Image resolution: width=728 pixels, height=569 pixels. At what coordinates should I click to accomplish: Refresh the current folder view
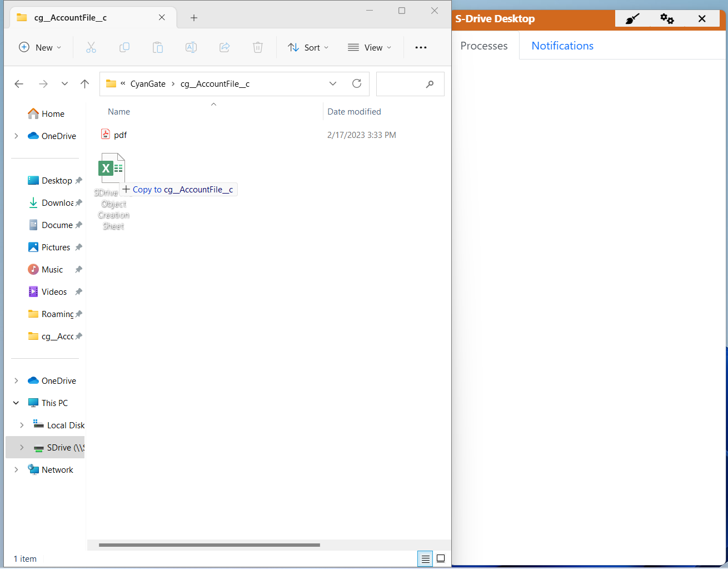tap(357, 83)
